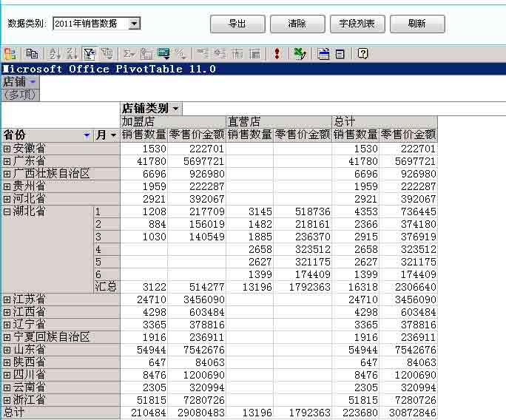Expand the 贵州省 row

click(x=7, y=186)
